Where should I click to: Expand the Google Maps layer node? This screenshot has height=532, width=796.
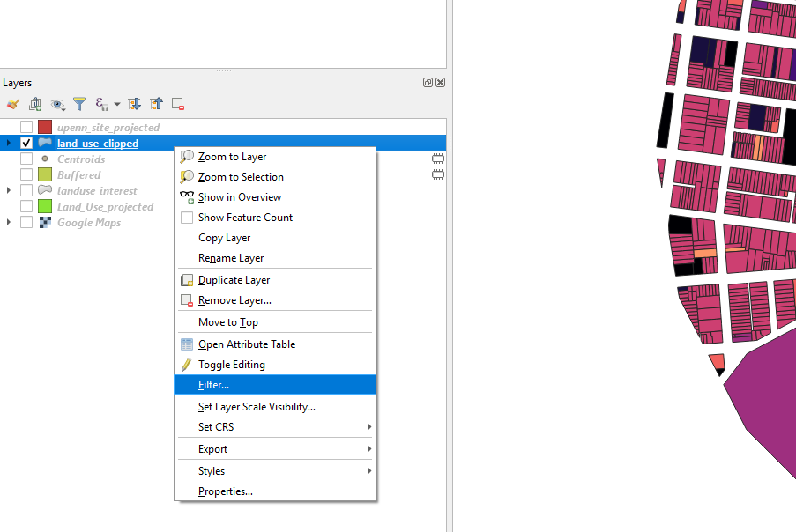pyautogui.click(x=9, y=223)
